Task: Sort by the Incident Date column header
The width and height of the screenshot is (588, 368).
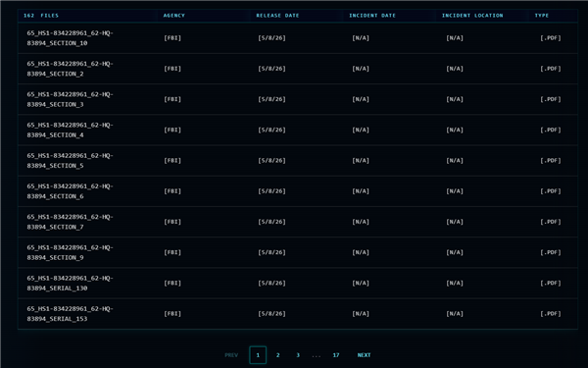Action: coord(372,16)
